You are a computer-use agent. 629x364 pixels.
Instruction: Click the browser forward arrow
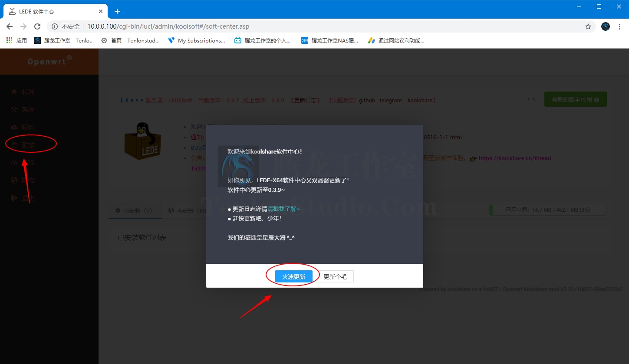[x=23, y=26]
